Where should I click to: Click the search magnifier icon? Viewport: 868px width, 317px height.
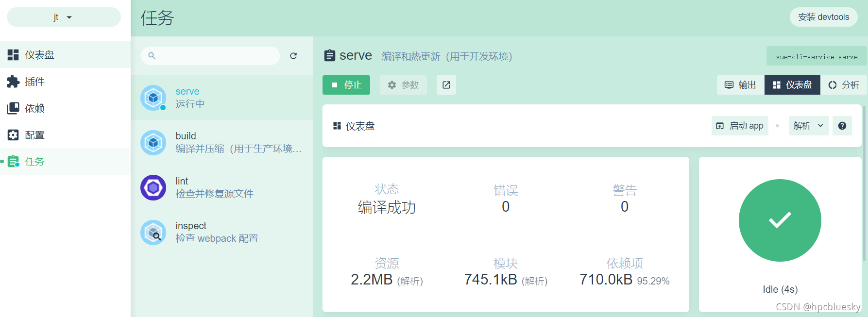tap(152, 56)
